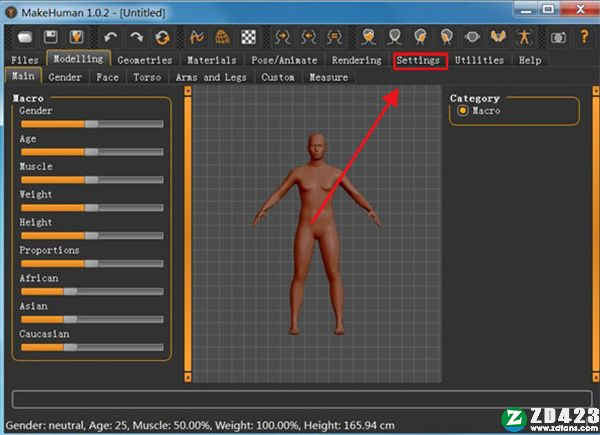
Task: Open the Torso sub-tab
Action: point(147,77)
